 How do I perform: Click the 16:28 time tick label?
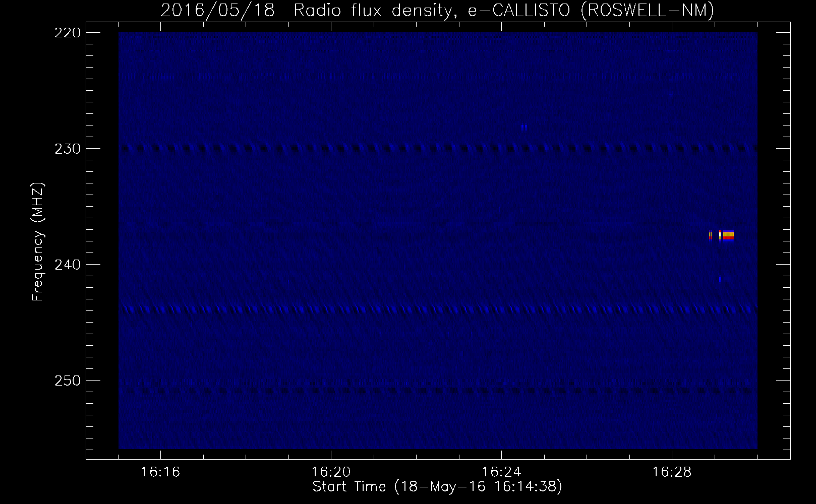[x=672, y=472]
